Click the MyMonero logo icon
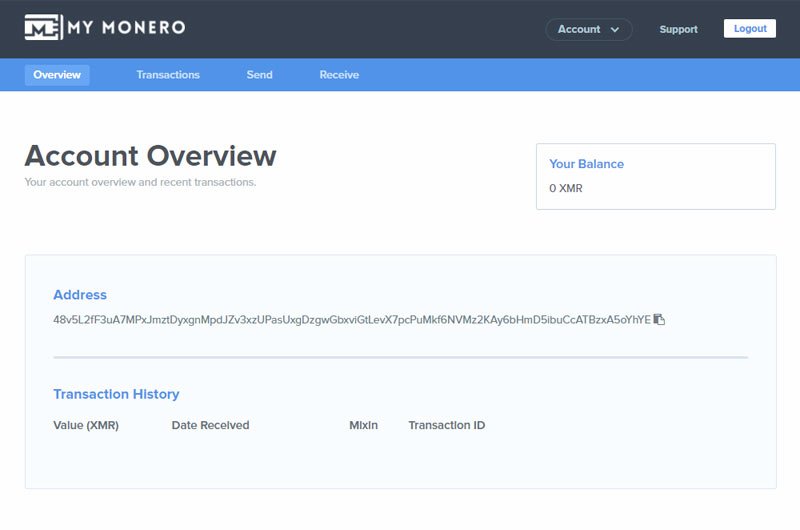 pos(43,27)
